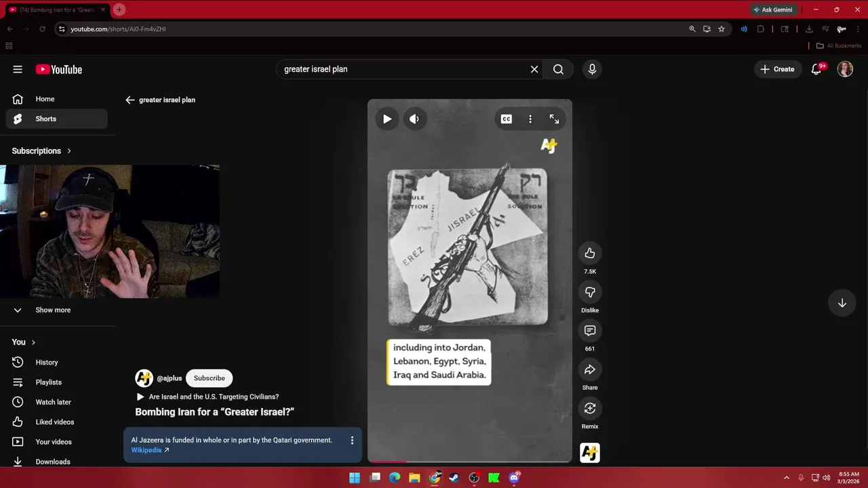Open File Explorer from the taskbar
Screen dimensions: 868x488
[x=414, y=478]
